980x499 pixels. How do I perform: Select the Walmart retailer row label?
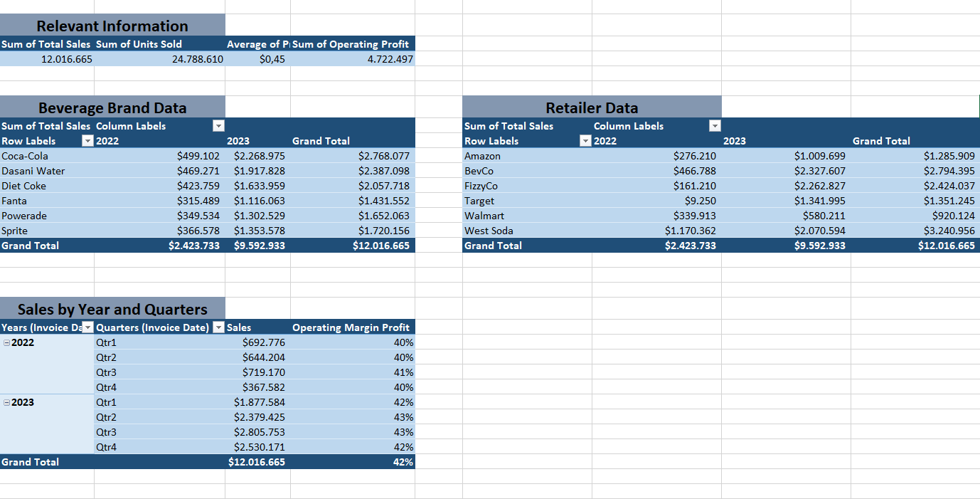[x=527, y=216]
